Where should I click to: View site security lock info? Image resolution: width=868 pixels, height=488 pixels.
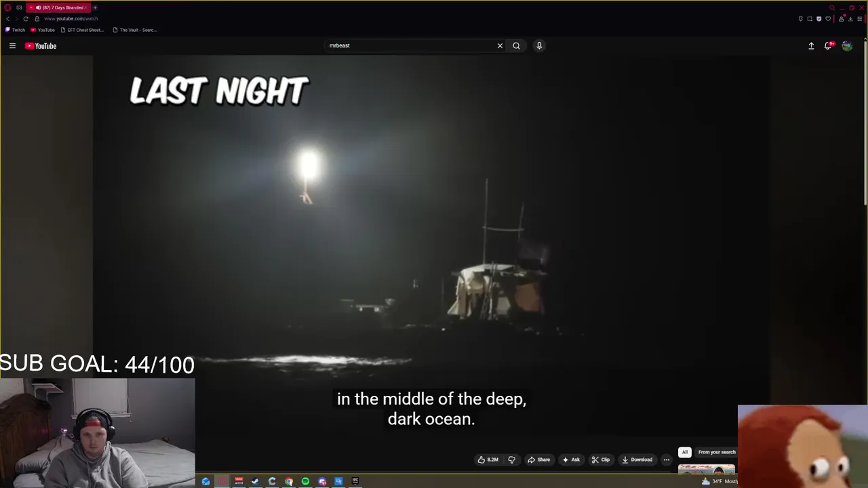[37, 18]
